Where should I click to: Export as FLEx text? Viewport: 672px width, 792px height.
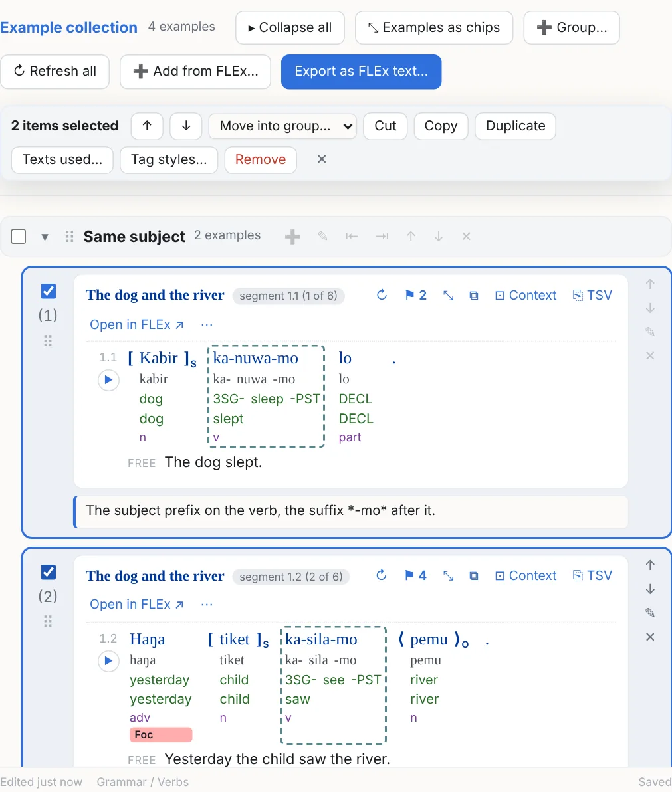pos(362,71)
